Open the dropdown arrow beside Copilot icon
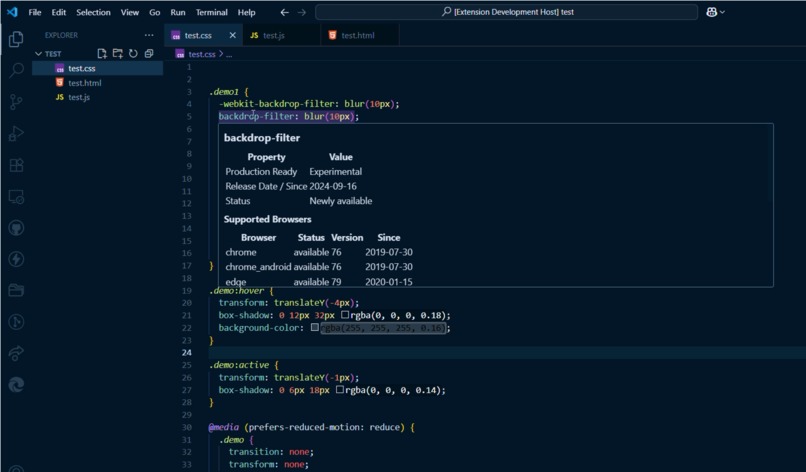 pyautogui.click(x=722, y=12)
